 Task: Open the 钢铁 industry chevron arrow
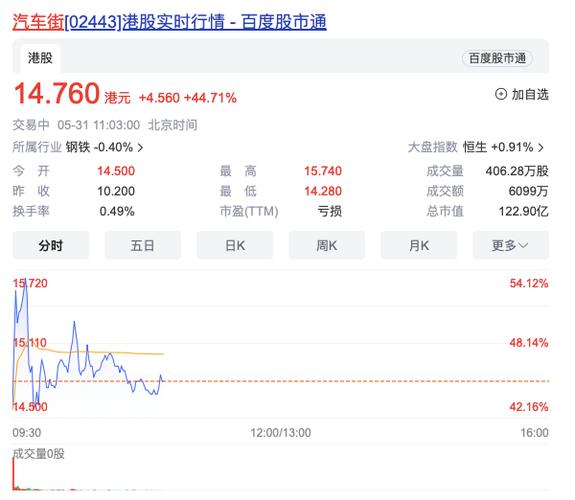140,148
